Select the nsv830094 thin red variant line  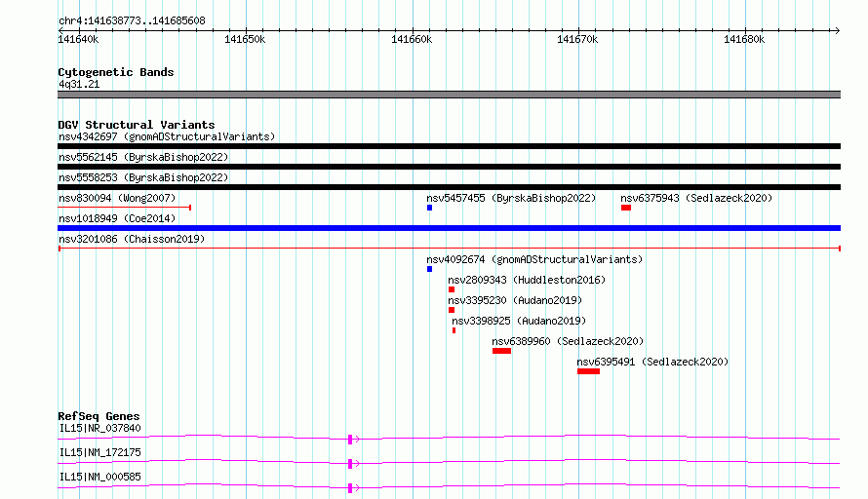125,208
